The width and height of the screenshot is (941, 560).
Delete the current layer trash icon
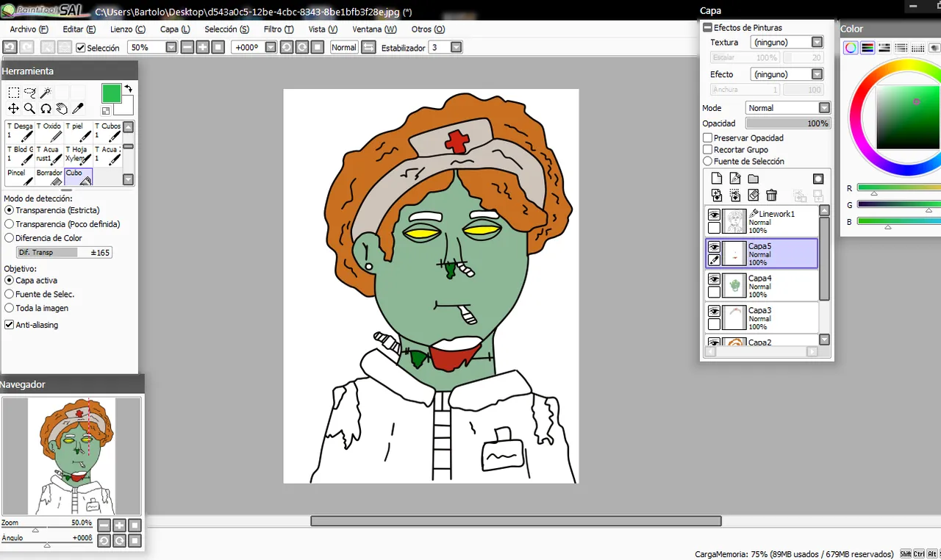click(771, 195)
